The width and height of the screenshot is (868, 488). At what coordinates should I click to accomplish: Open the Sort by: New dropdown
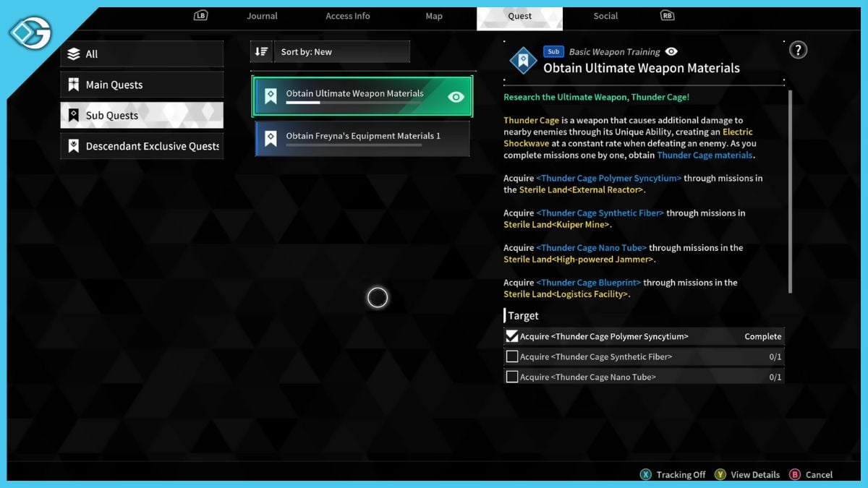point(341,52)
